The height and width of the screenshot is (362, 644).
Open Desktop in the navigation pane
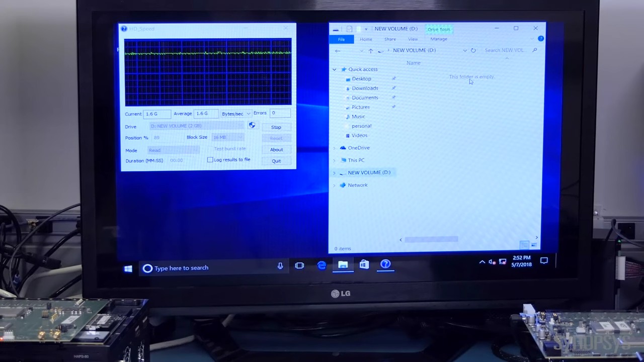(361, 79)
